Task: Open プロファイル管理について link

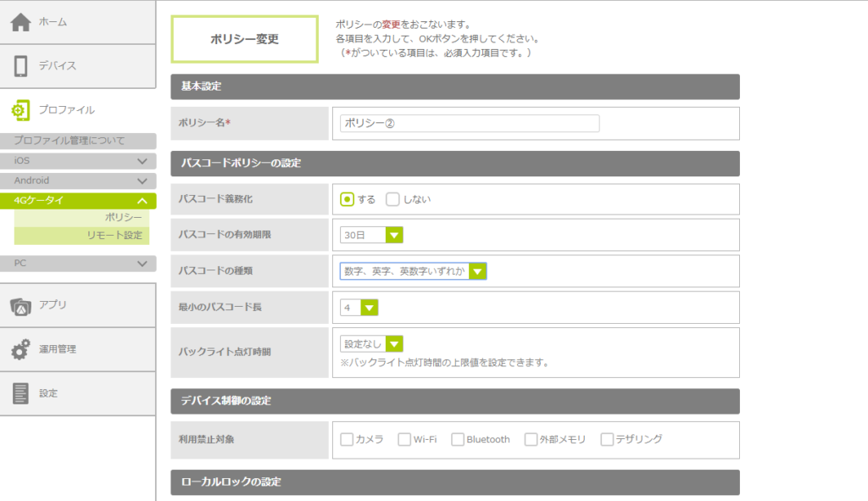Action: [70, 141]
